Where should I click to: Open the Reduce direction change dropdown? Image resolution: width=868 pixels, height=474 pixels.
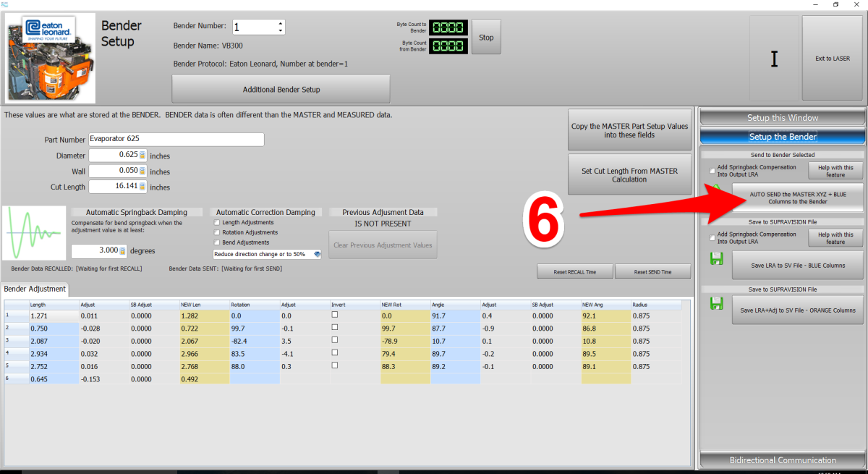point(317,254)
